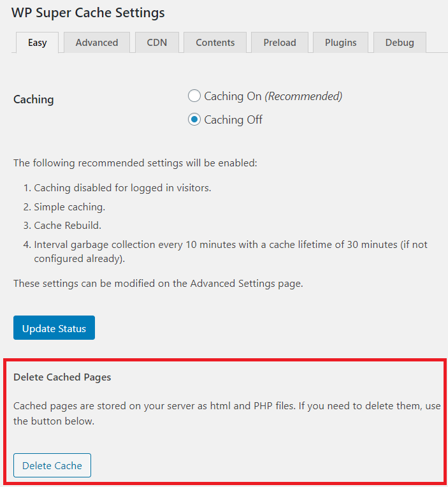Click the Delete Cache button
Image resolution: width=448 pixels, height=487 pixels.
(52, 465)
